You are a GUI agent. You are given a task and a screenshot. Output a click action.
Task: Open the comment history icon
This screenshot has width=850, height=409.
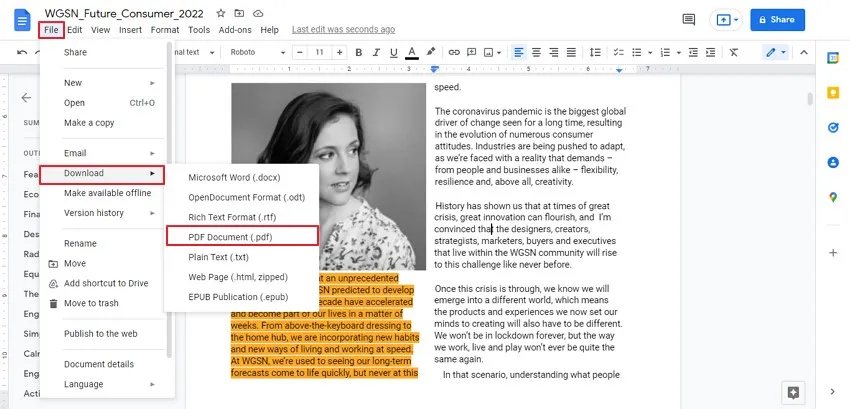[x=688, y=20]
